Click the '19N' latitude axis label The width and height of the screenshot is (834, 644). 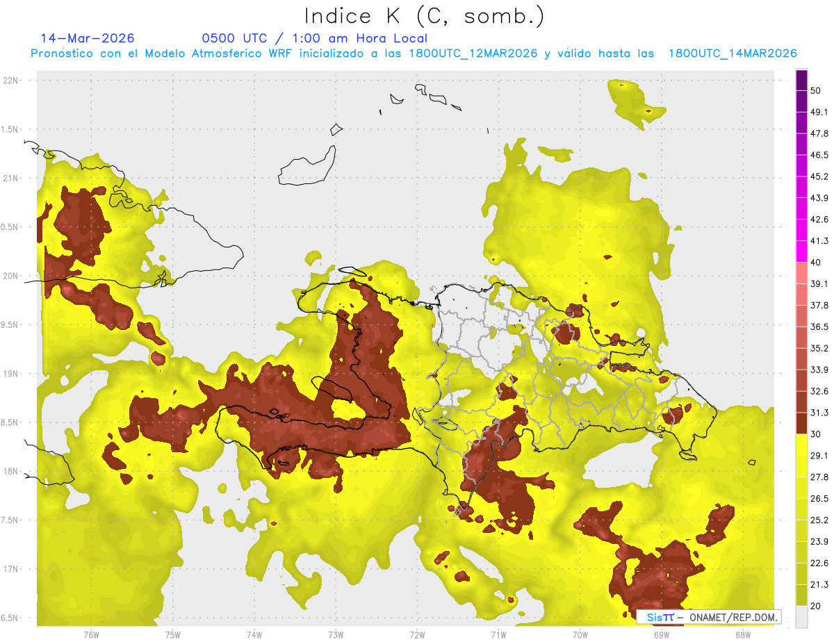point(11,373)
